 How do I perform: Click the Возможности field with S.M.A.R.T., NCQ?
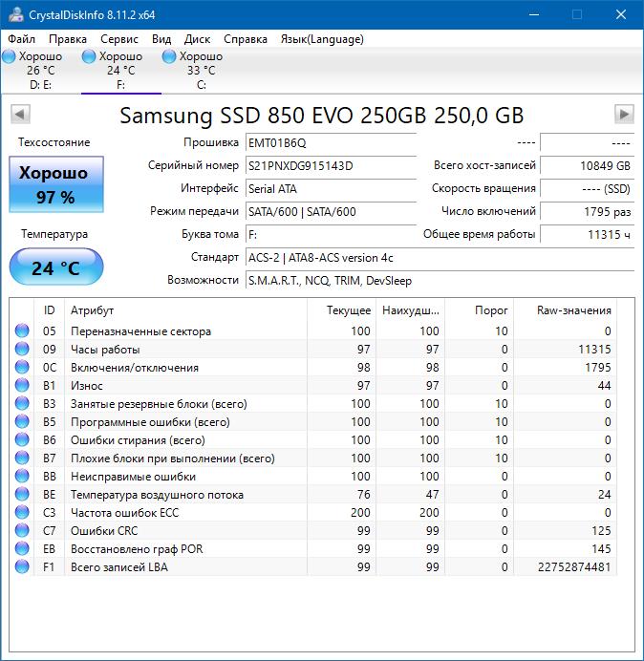coord(440,280)
